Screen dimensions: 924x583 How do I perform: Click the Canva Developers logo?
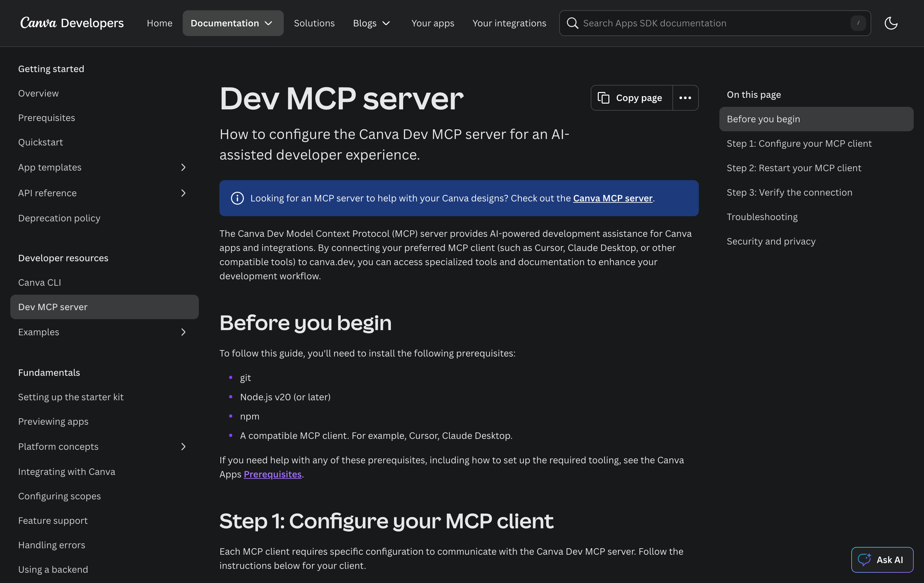72,23
